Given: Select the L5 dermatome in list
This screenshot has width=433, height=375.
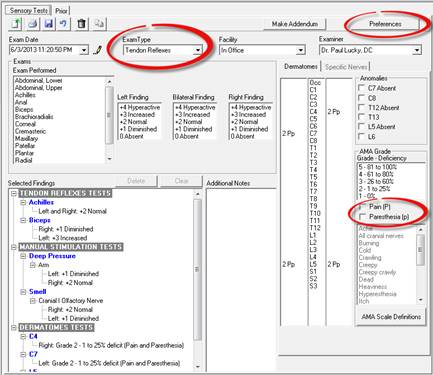Looking at the screenshot, I should pos(313,264).
